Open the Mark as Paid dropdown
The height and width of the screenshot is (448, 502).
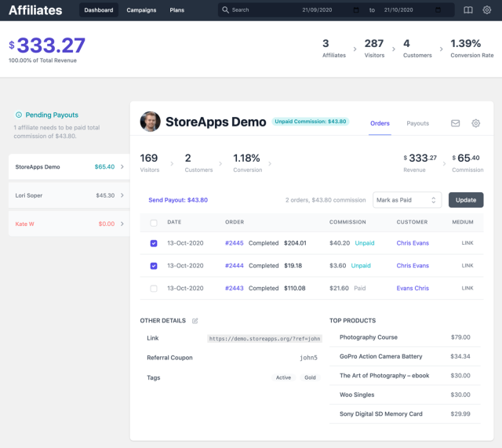coord(407,200)
